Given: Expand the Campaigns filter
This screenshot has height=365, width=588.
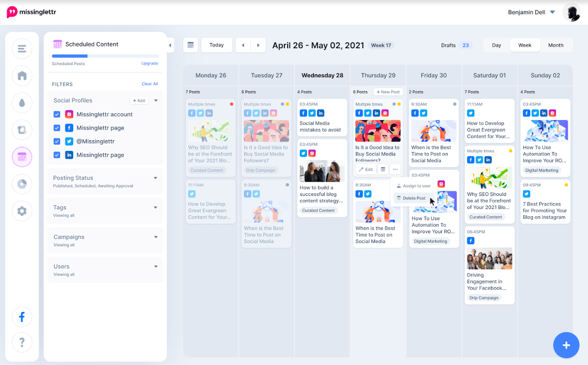Looking at the screenshot, I should click(155, 237).
